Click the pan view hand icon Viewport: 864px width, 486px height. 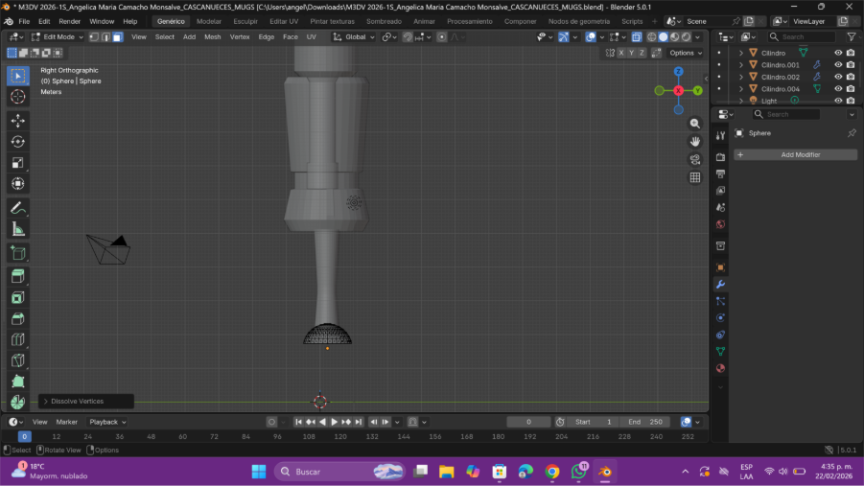click(x=695, y=142)
